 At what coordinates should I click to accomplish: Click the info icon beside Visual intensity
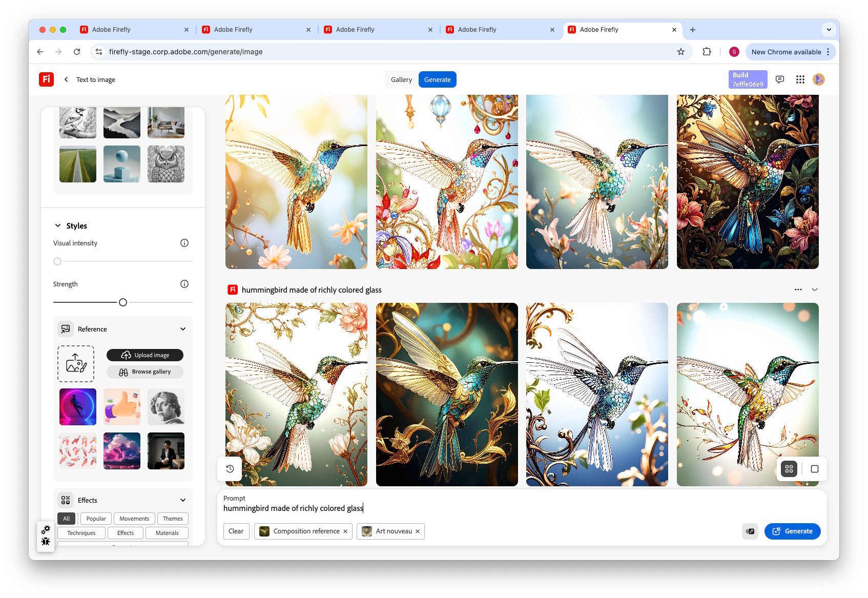pos(184,243)
